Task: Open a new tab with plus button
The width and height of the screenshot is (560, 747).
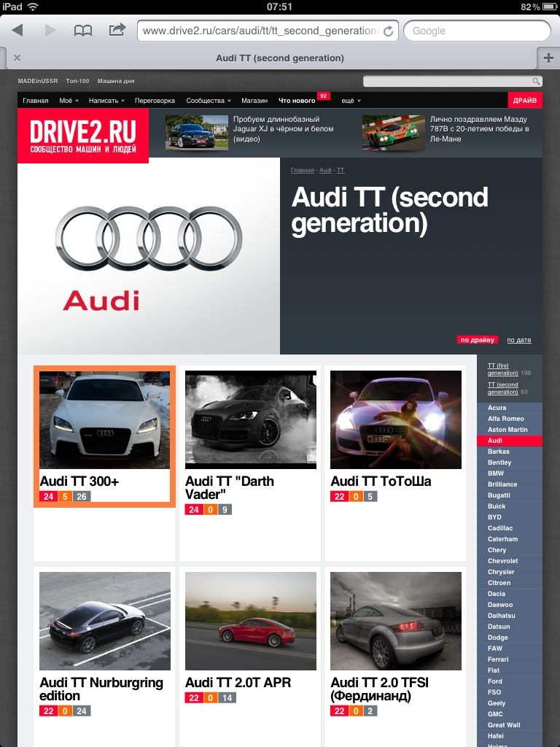Action: [548, 58]
